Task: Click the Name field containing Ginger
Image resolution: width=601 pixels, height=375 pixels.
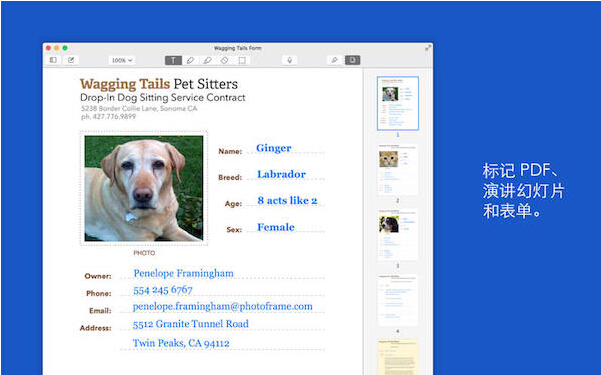Action: tap(274, 148)
